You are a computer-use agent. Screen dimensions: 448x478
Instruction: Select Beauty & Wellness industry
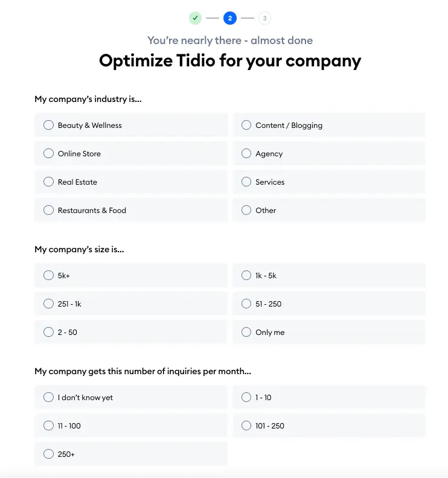(131, 125)
